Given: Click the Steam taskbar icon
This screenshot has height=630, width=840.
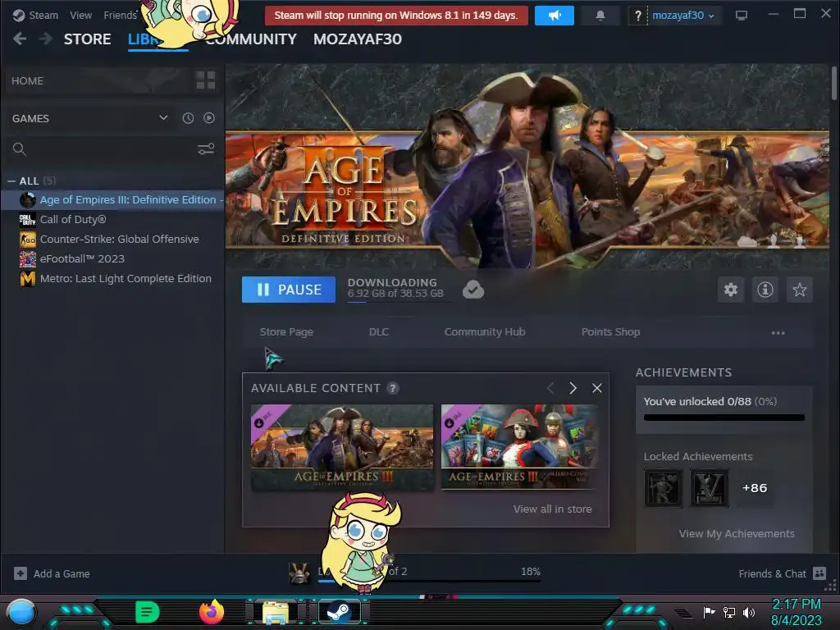Looking at the screenshot, I should tap(339, 612).
